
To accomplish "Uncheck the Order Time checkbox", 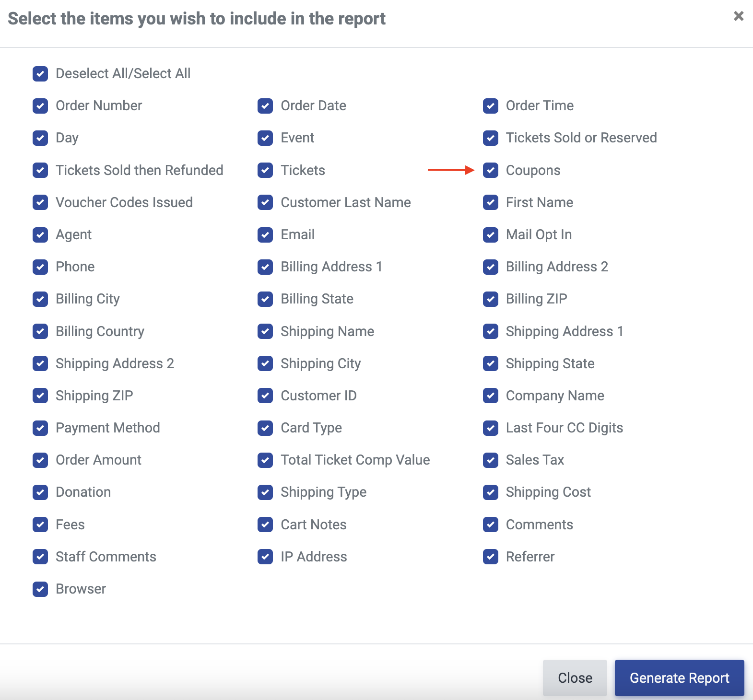I will pos(491,106).
